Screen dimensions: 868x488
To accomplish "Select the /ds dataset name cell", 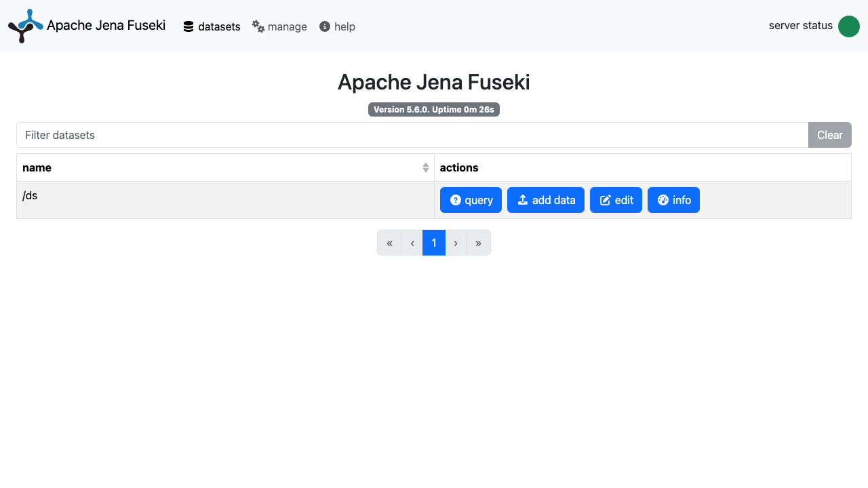I will click(x=225, y=200).
